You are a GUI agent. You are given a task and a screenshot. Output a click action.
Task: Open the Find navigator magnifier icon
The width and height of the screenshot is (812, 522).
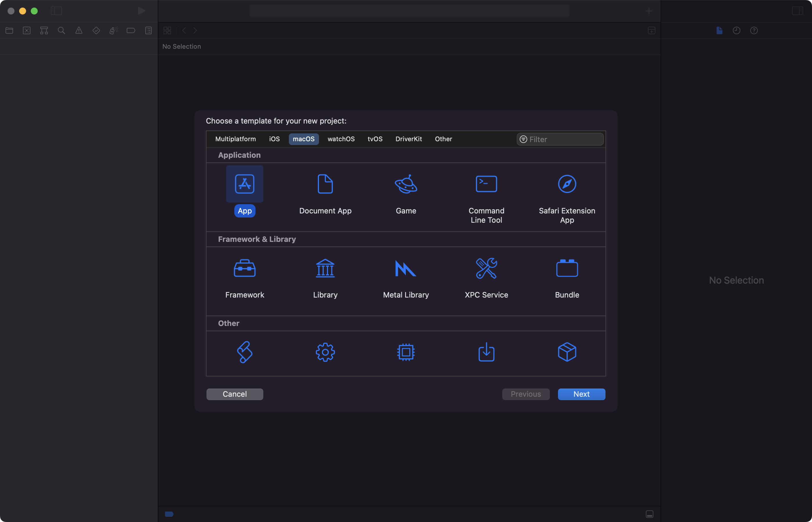[61, 30]
